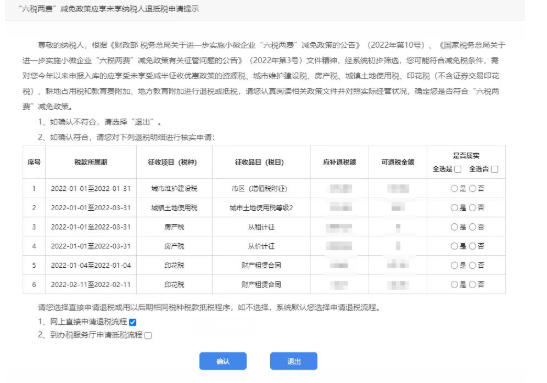This screenshot has width=547, height=383.
Task: Choose 是 for row 6 印花税
Action: tap(454, 285)
